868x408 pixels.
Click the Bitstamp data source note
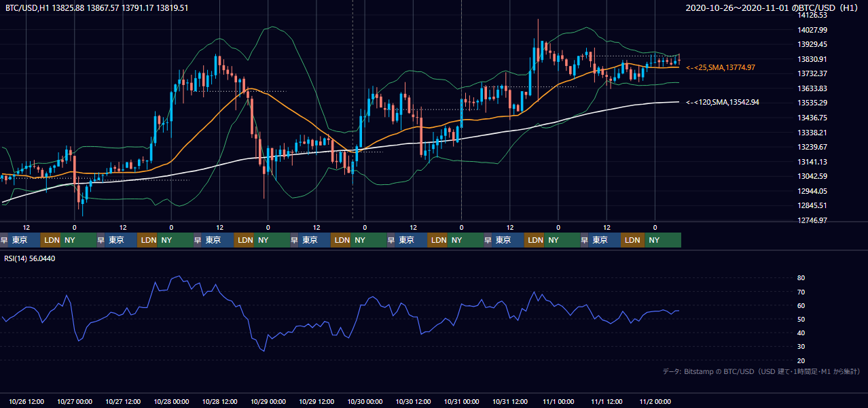click(761, 371)
